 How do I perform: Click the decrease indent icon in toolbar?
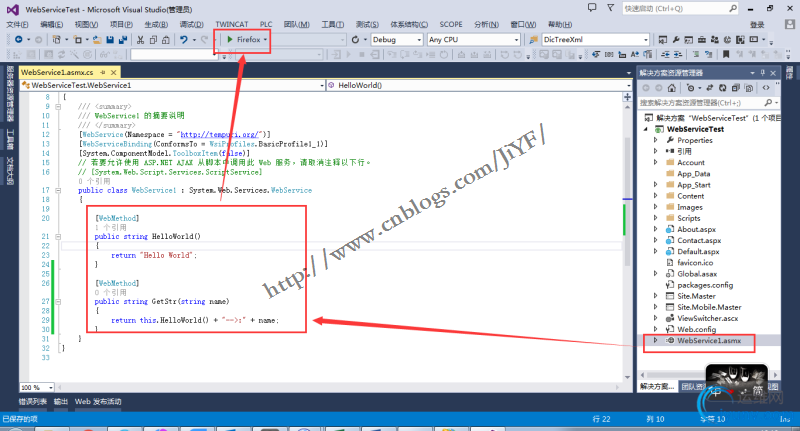click(x=665, y=54)
